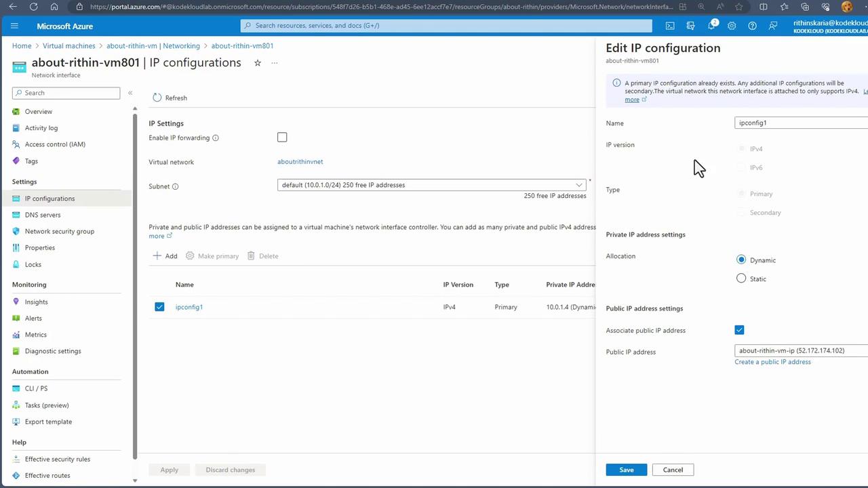This screenshot has height=488, width=868.
Task: Click the info icon beside Enable IP forwarding
Action: (x=216, y=138)
